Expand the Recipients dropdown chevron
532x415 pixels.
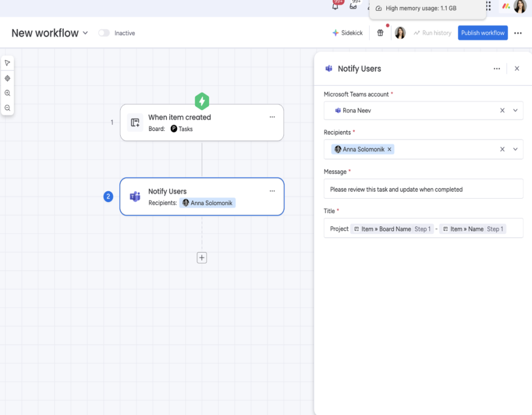(515, 149)
